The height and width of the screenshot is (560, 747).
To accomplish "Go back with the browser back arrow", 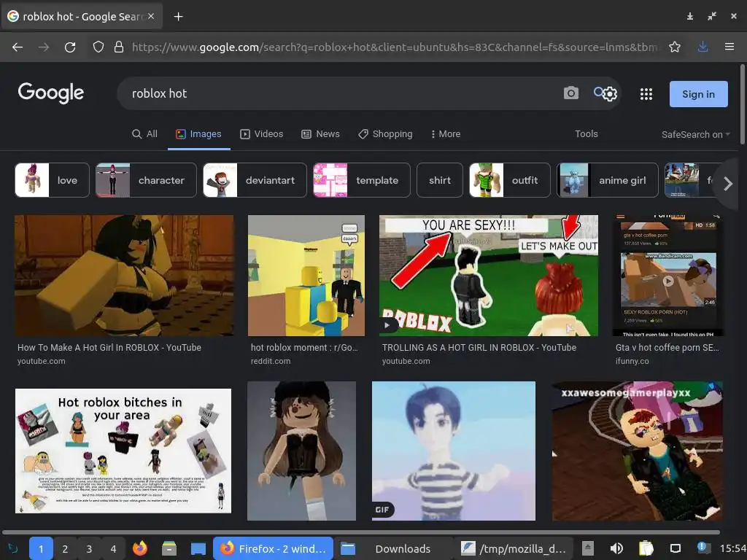I will pyautogui.click(x=18, y=47).
